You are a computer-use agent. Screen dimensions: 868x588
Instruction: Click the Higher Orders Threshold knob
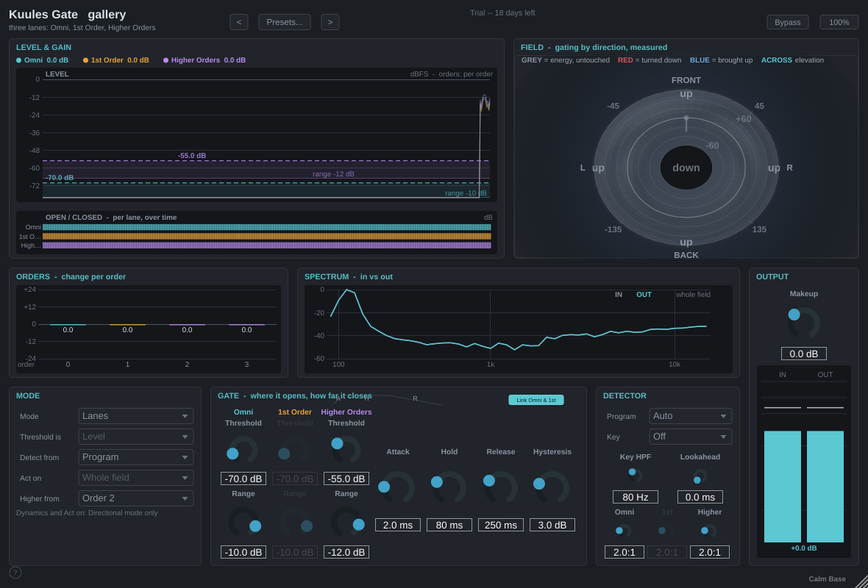(346, 451)
